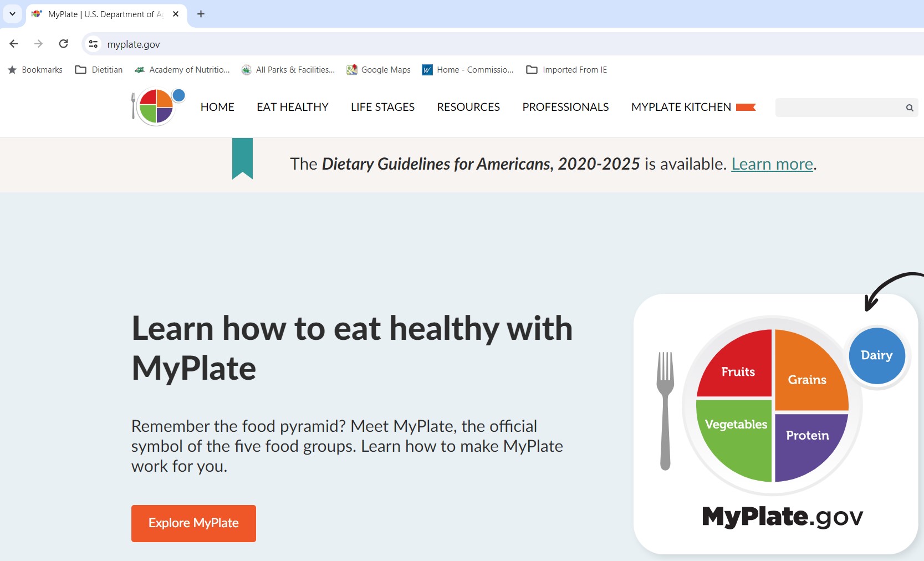This screenshot has width=924, height=561.
Task: Open site information in the address bar
Action: [93, 44]
